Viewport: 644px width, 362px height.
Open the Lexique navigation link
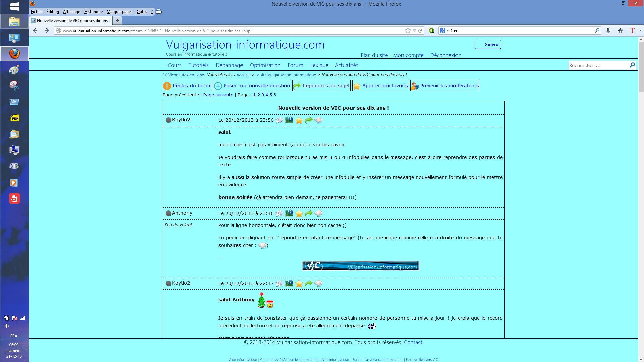click(319, 65)
